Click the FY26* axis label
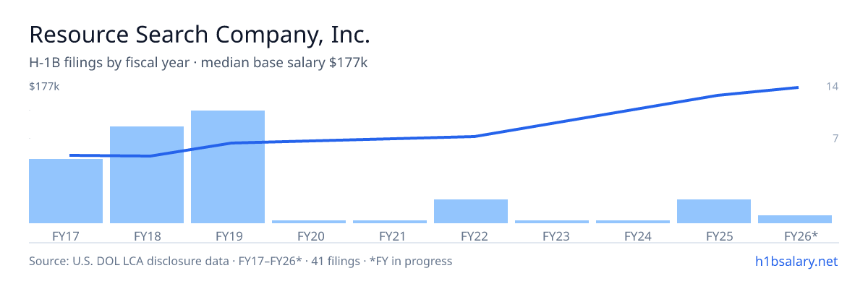868x289 pixels. (801, 236)
